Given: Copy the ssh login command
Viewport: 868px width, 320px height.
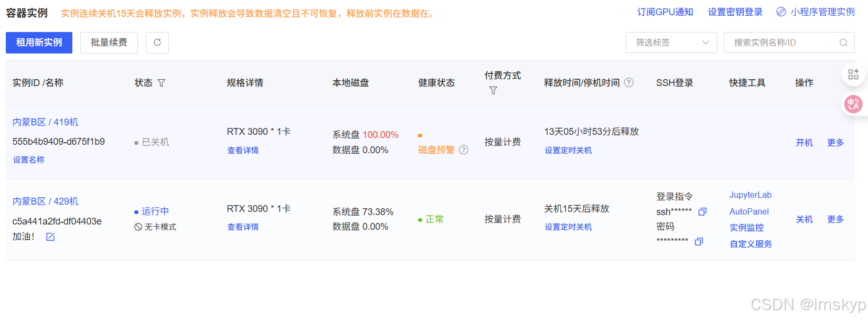Looking at the screenshot, I should click(x=702, y=211).
